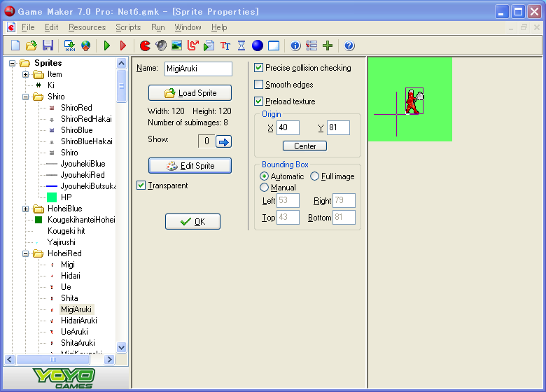546x392 pixels.
Task: Toggle the Transparent checkbox
Action: pyautogui.click(x=141, y=185)
